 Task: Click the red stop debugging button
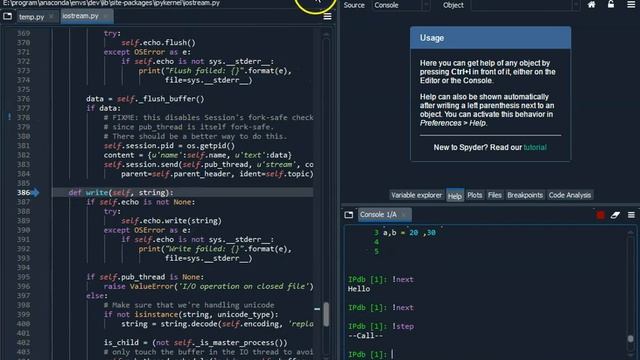[600, 215]
